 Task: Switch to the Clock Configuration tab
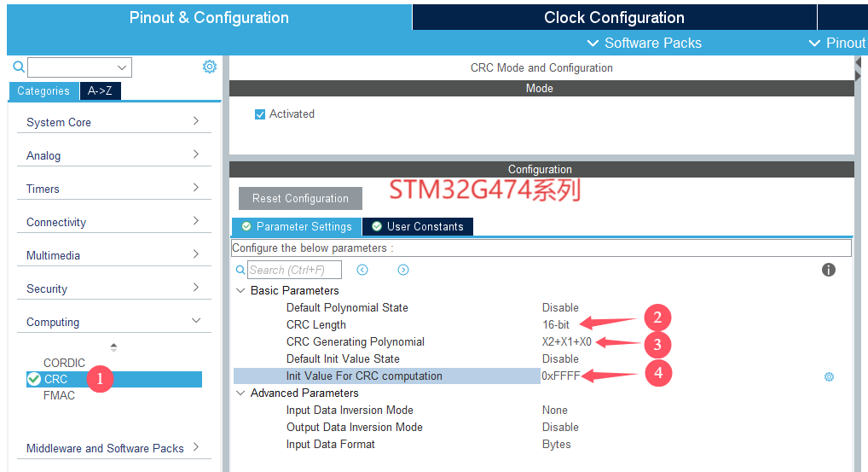614,17
